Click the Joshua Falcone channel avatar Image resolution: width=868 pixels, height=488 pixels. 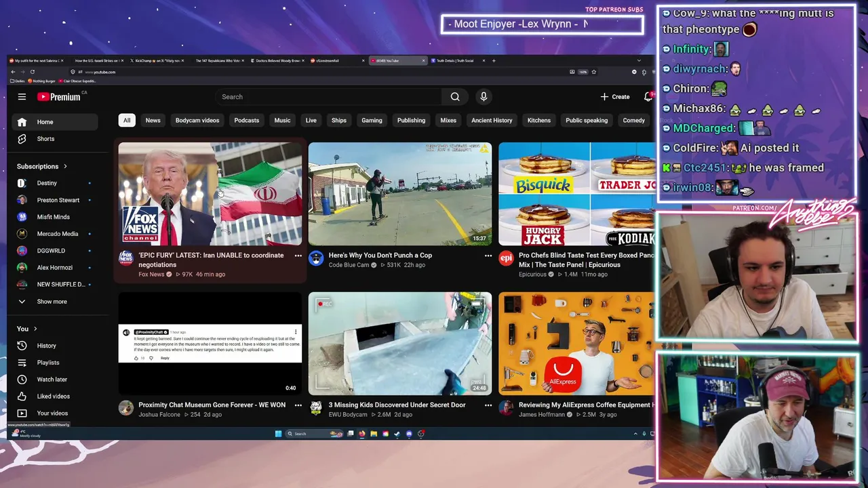pos(126,407)
